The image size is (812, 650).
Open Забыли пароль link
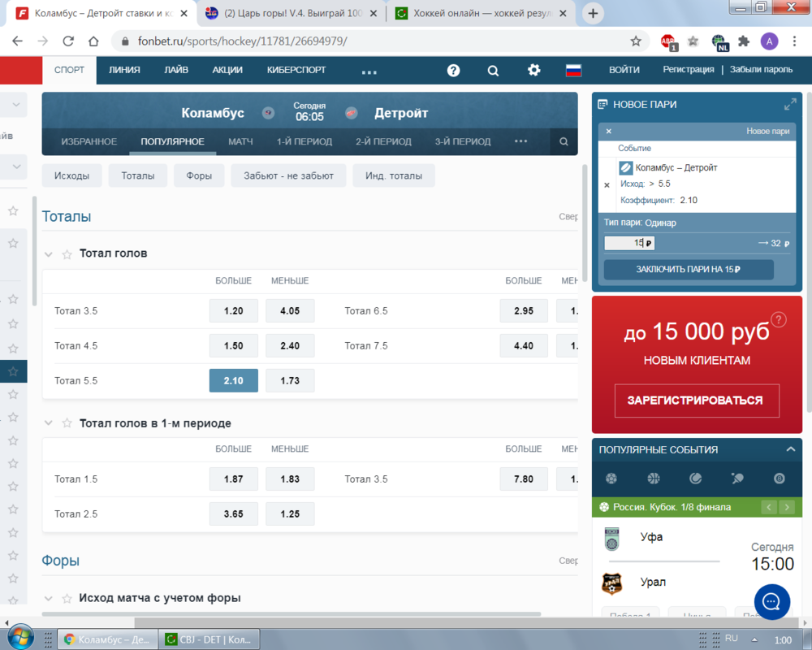pyautogui.click(x=761, y=69)
